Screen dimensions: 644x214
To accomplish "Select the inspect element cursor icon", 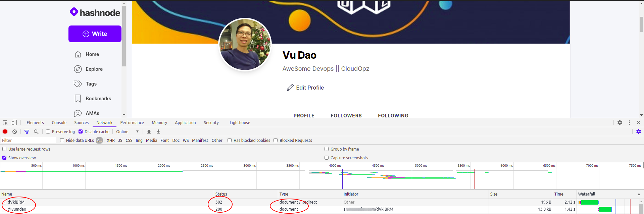I will [x=5, y=122].
